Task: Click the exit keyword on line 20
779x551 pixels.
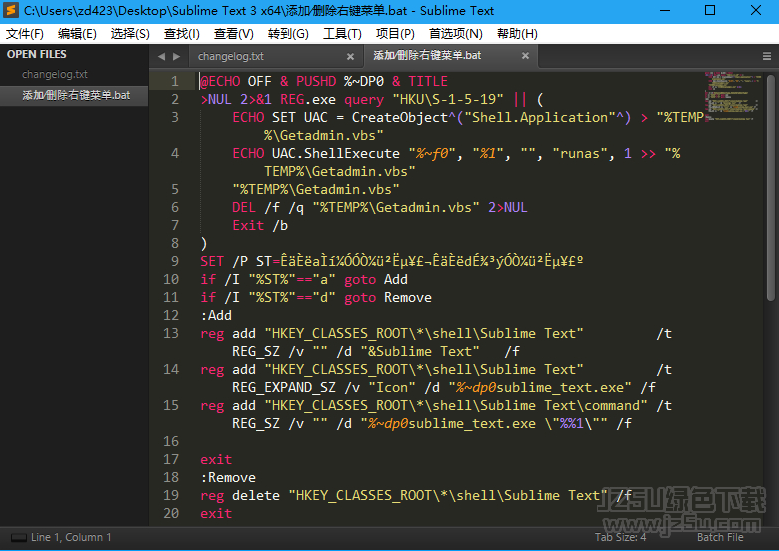Action: point(216,513)
